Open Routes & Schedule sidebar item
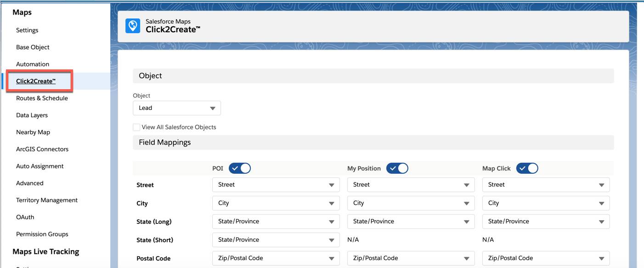The image size is (644, 268). click(x=42, y=98)
